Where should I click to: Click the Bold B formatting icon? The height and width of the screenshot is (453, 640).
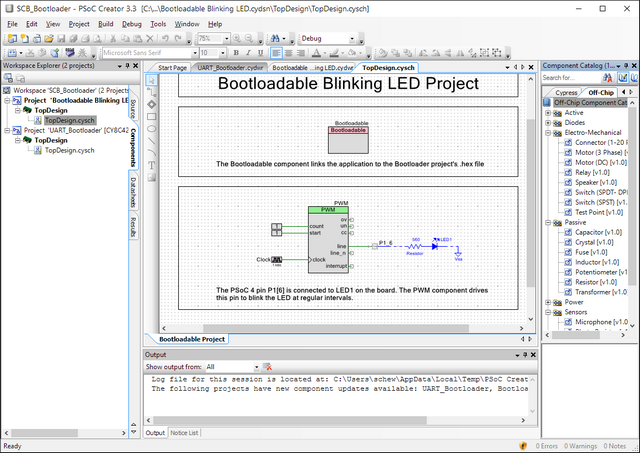pos(236,53)
